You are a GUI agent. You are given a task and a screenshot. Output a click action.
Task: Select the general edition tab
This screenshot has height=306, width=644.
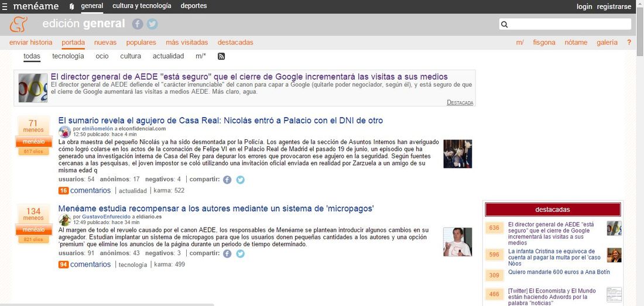[92, 6]
